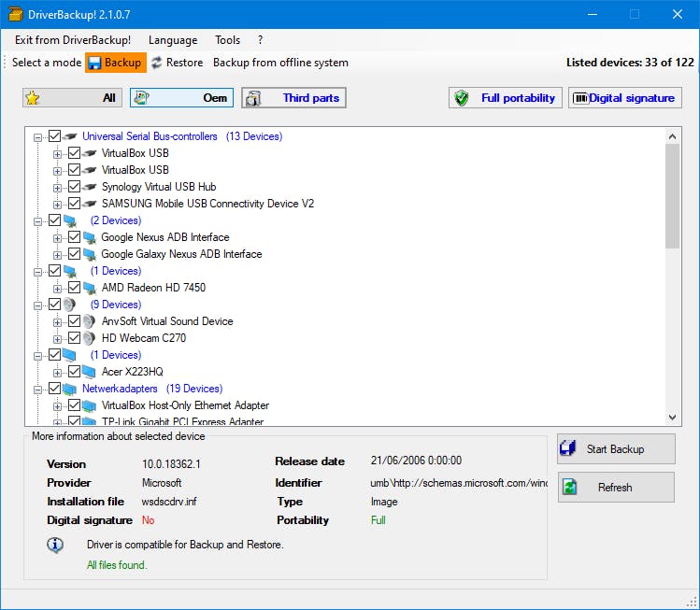Image resolution: width=700 pixels, height=610 pixels.
Task: Collapse the (9 Devices) group node
Action: pos(38,305)
